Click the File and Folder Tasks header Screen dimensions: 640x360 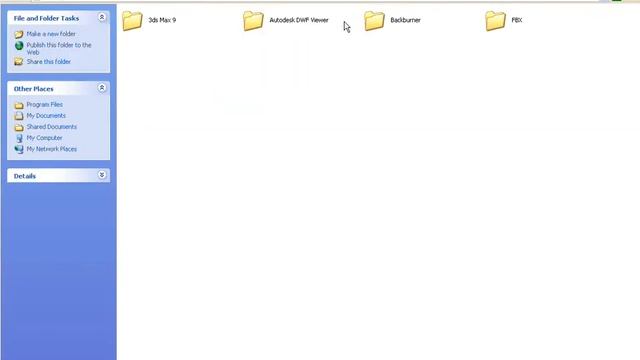point(47,18)
